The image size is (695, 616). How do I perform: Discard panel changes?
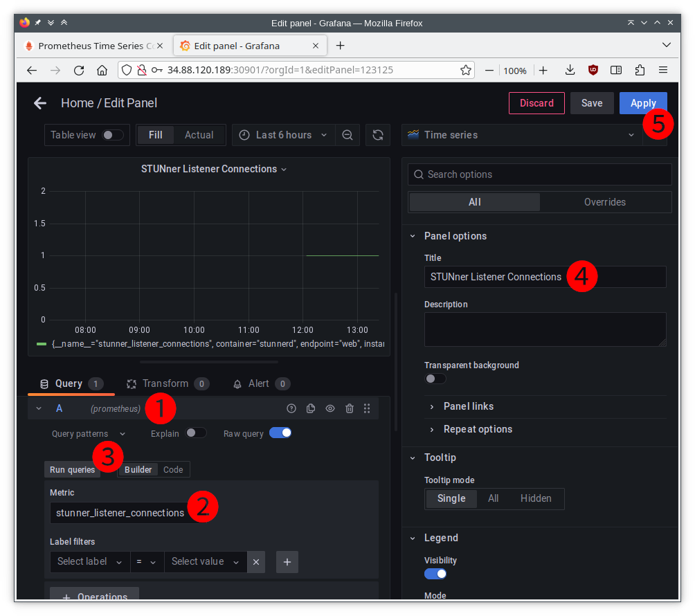536,103
